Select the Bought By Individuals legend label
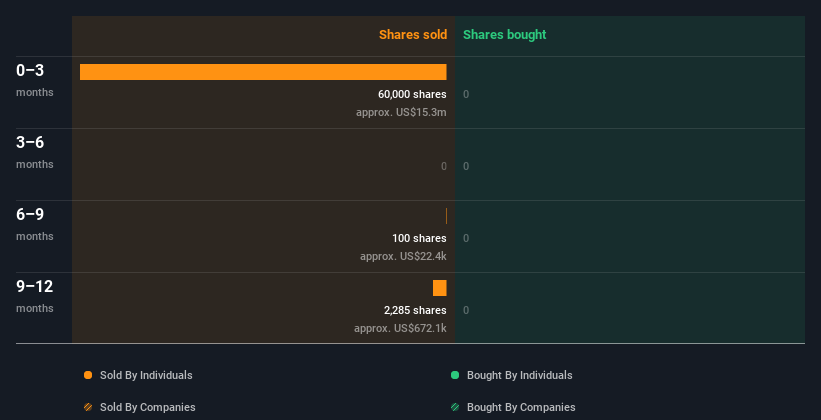The width and height of the screenshot is (821, 420). (519, 375)
